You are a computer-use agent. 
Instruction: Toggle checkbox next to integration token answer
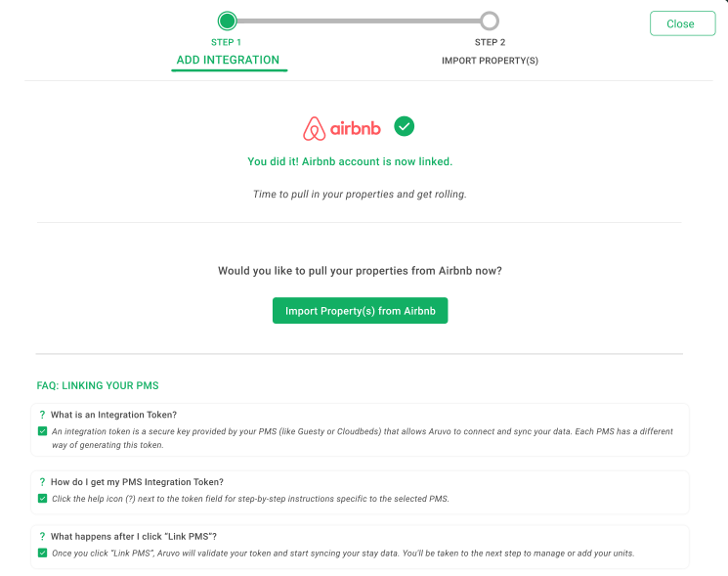click(43, 431)
